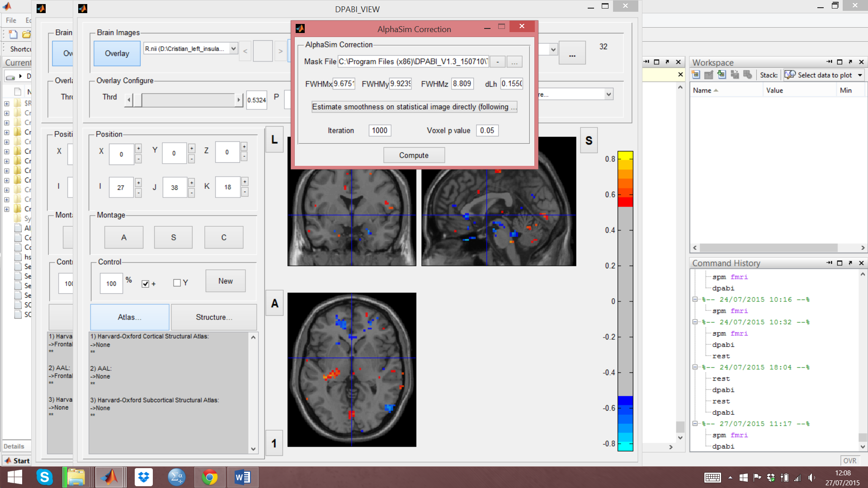Click the Thrd threshold slider thumb
Viewport: 868px width, 488px height.
138,99
